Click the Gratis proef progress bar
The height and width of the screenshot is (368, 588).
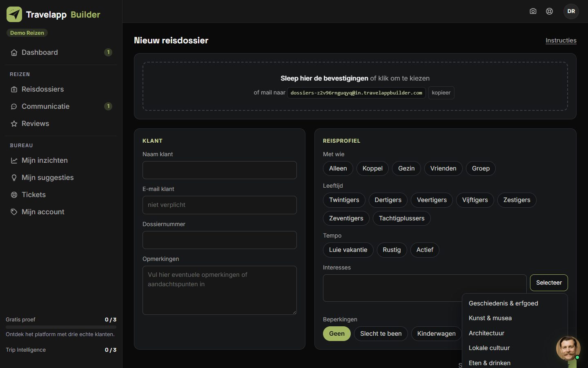pos(61,327)
